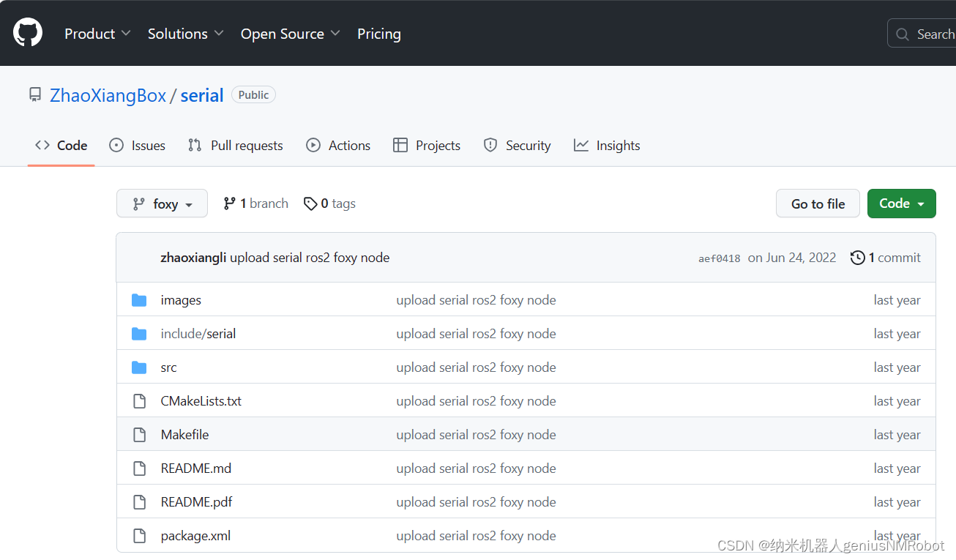View the 0 tags link
This screenshot has height=560, width=956.
pos(330,204)
